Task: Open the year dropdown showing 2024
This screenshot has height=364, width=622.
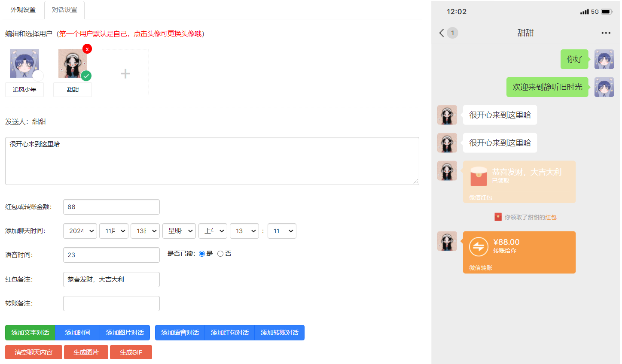Action: click(x=80, y=231)
